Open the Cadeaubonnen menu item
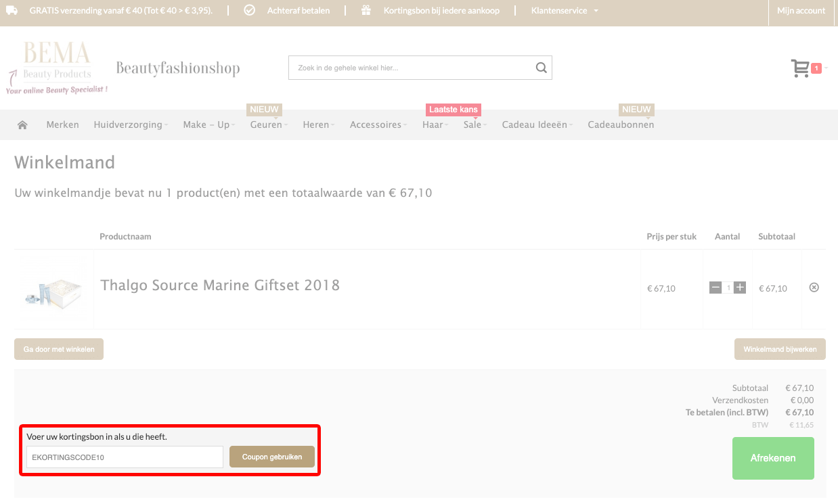The width and height of the screenshot is (838, 504). click(x=621, y=124)
